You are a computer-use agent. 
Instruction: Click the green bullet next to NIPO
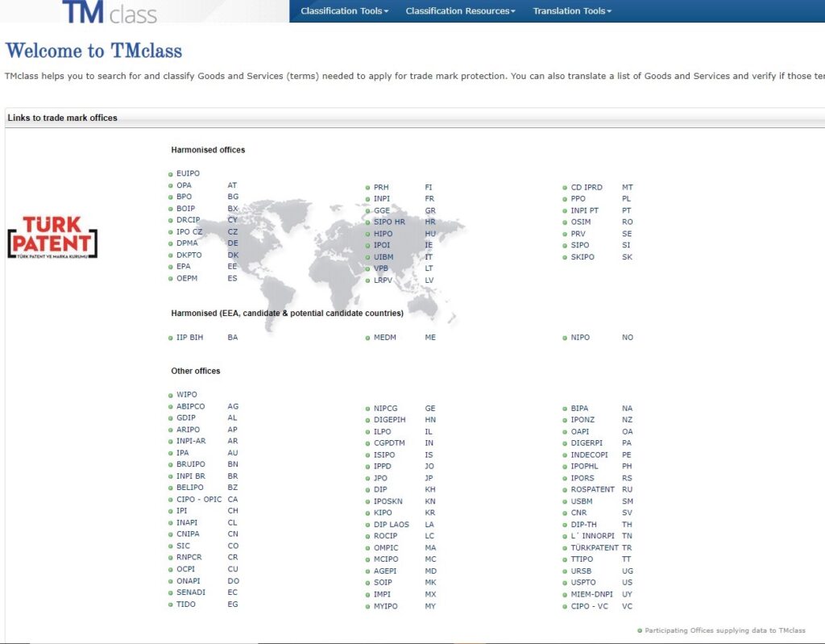coord(565,338)
